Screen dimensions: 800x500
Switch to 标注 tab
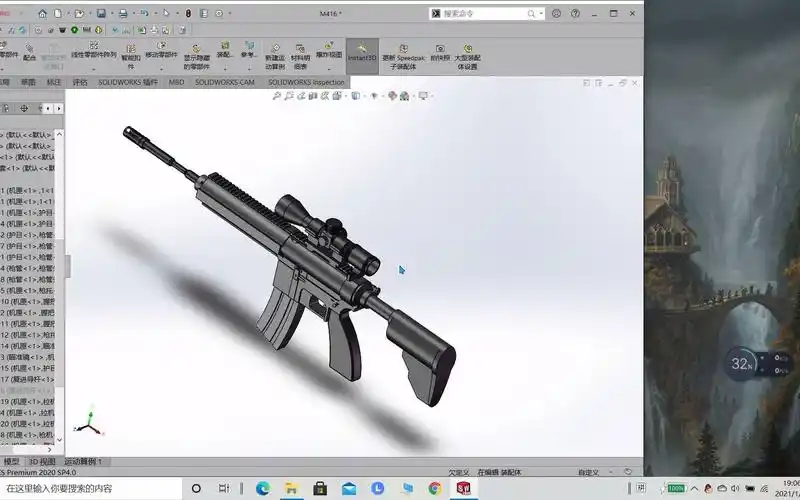pyautogui.click(x=54, y=82)
